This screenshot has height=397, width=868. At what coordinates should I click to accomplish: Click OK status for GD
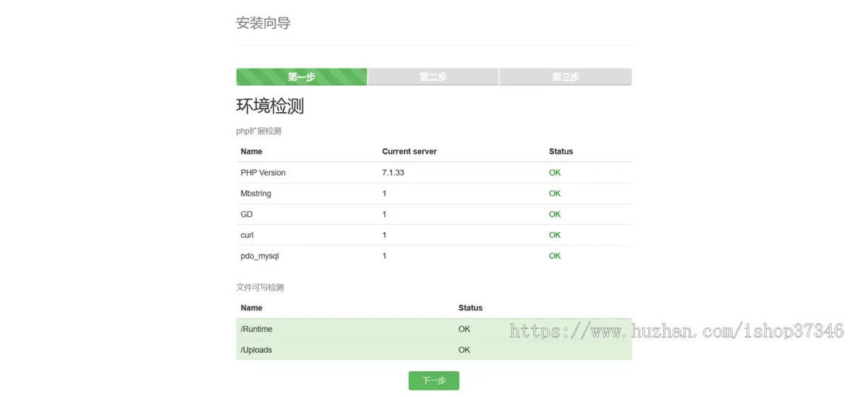point(555,214)
